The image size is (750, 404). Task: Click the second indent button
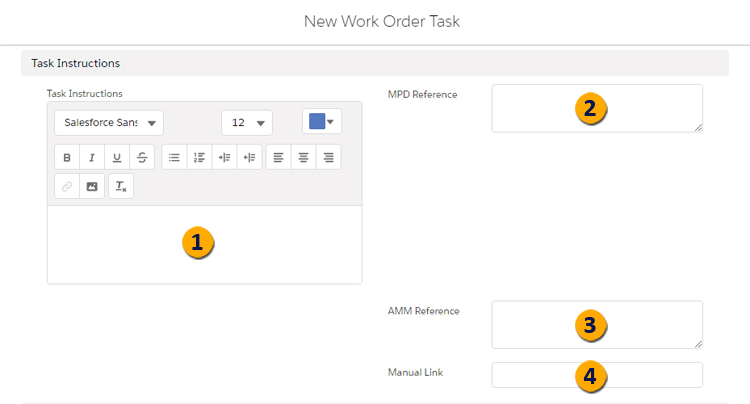pyautogui.click(x=249, y=157)
